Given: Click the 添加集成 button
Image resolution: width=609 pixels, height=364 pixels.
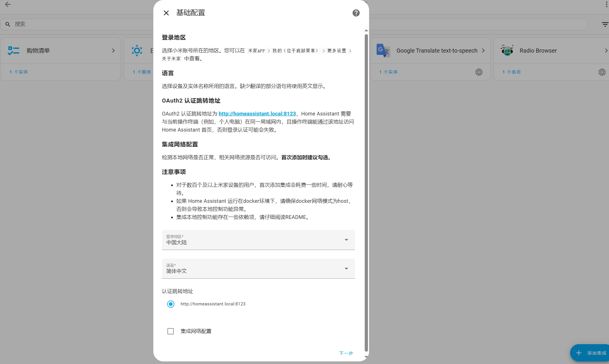Looking at the screenshot, I should (x=593, y=353).
